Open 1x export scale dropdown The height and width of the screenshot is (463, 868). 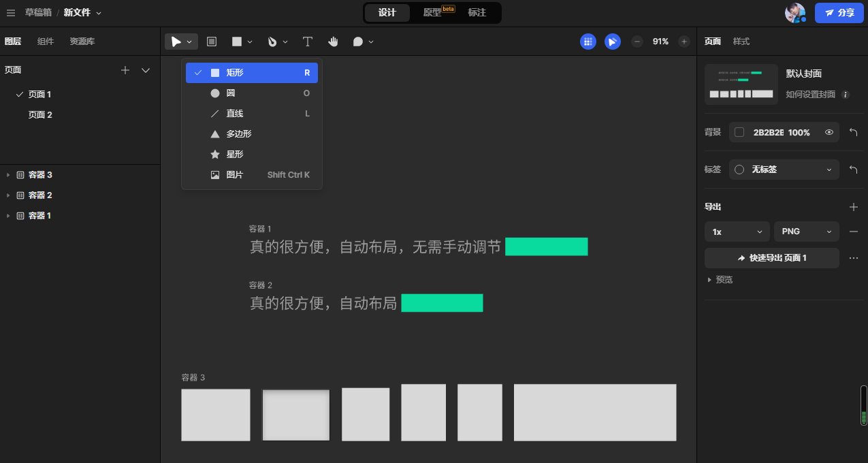(x=737, y=231)
